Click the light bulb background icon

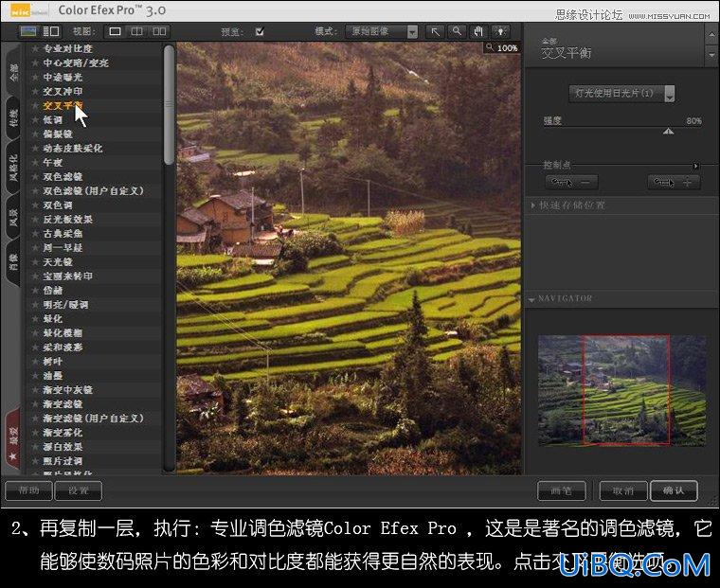pyautogui.click(x=500, y=31)
